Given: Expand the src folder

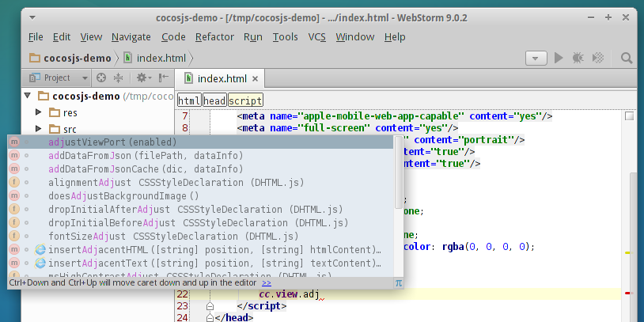Looking at the screenshot, I should pos(39,128).
